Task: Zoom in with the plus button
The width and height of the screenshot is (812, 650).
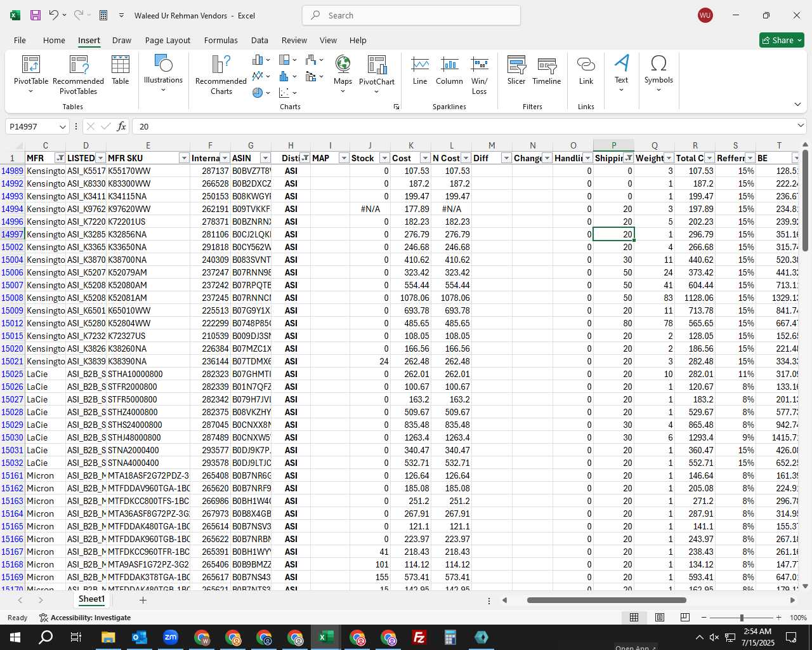Action: click(778, 618)
